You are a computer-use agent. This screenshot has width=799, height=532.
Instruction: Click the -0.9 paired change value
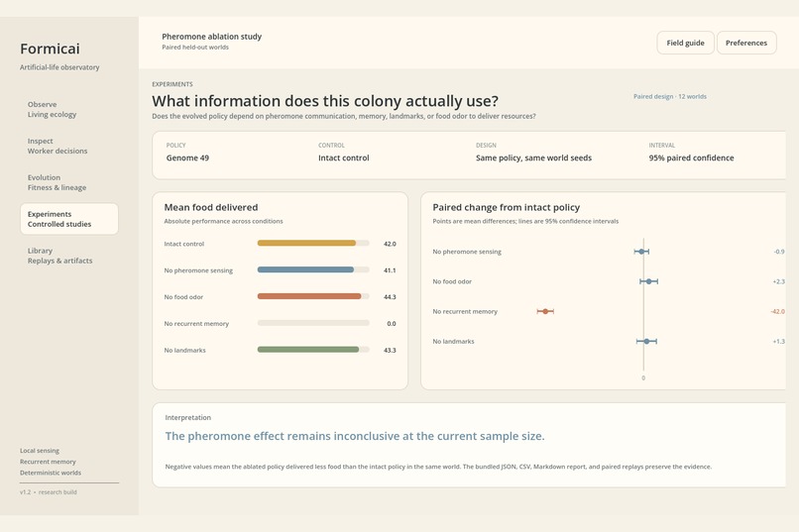pos(779,252)
